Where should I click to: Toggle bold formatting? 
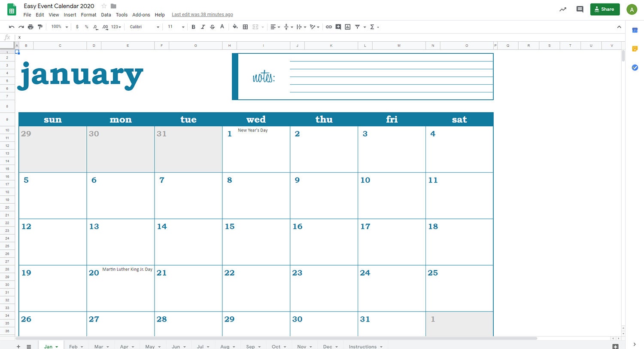(193, 27)
